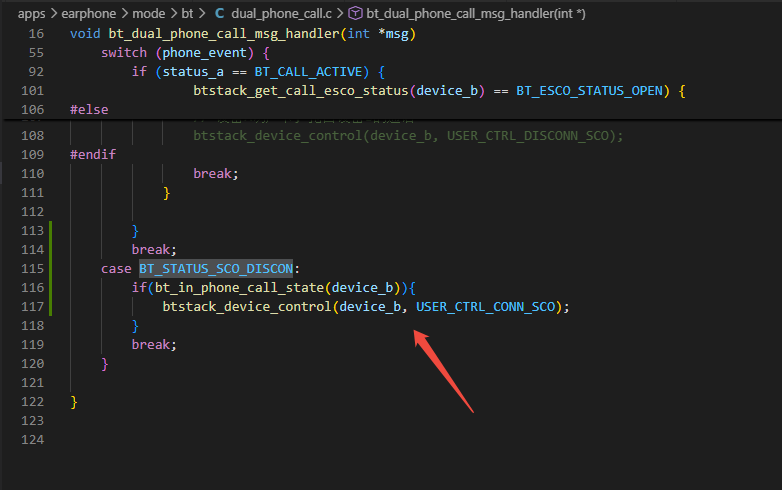Click USER_CTRL_DISCONN_SCO on line 108
Screen dimensions: 782x490
[528, 136]
